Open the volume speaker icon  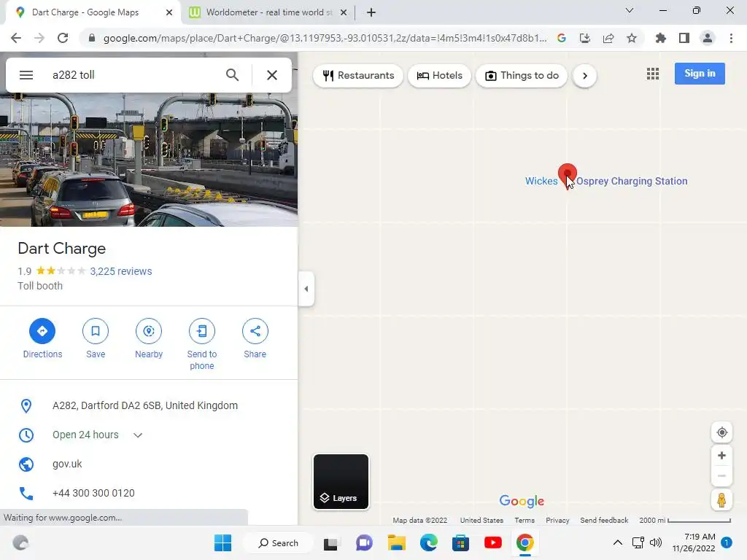click(x=656, y=542)
